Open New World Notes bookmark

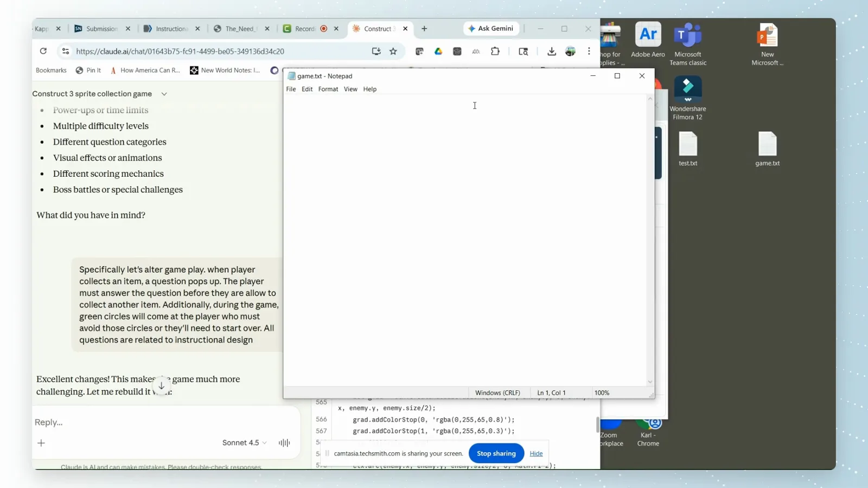coord(225,70)
